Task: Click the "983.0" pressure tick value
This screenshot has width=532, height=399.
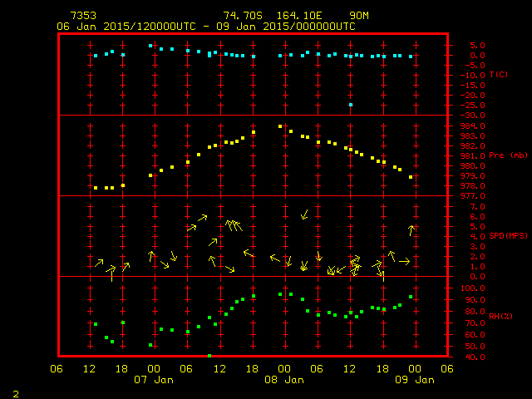Action: 472,136
